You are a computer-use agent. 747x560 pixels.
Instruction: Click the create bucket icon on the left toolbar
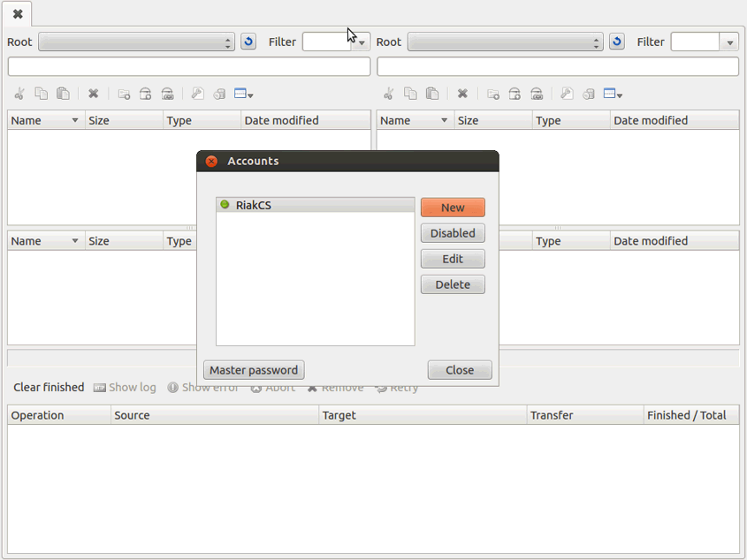click(x=144, y=94)
